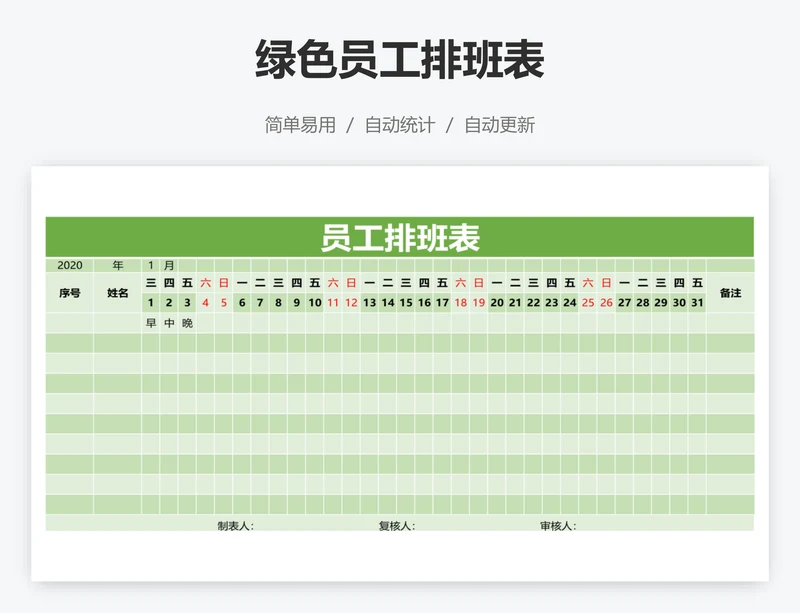Click the green banner 员工排班表
The image size is (800, 613).
399,237
